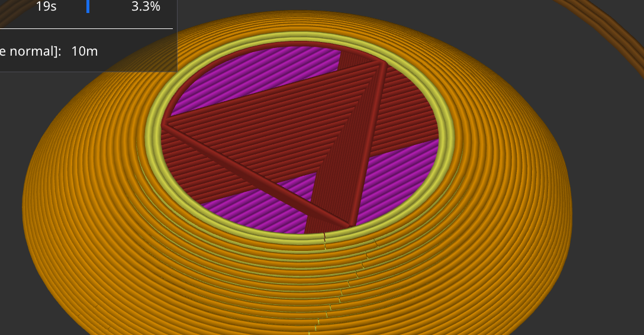
Task: Click the "19s" time value in legend
Action: coord(46,6)
